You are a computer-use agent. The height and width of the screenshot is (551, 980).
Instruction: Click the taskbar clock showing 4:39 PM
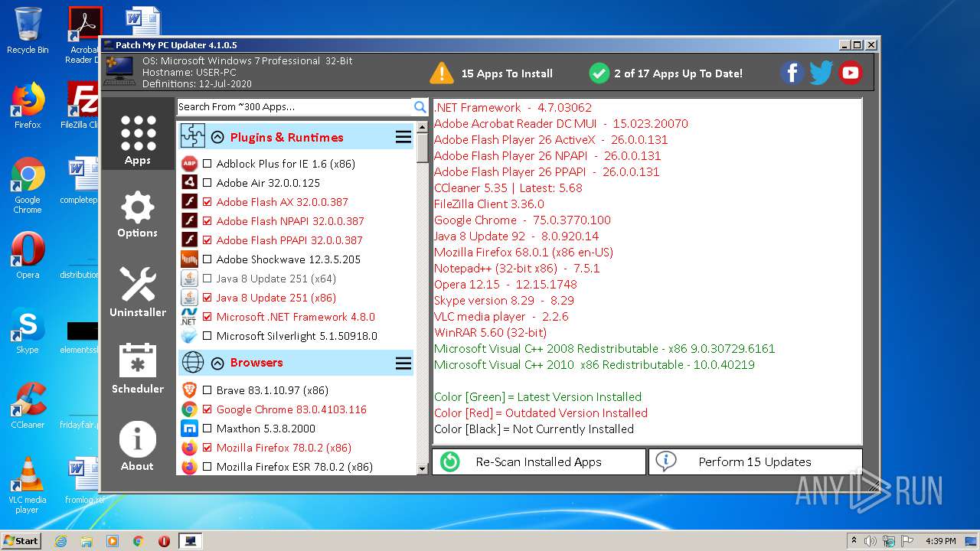(x=940, y=541)
